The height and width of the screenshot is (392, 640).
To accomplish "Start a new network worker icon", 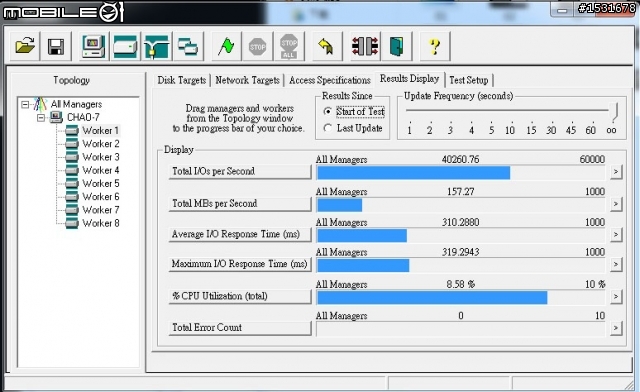I will (157, 46).
